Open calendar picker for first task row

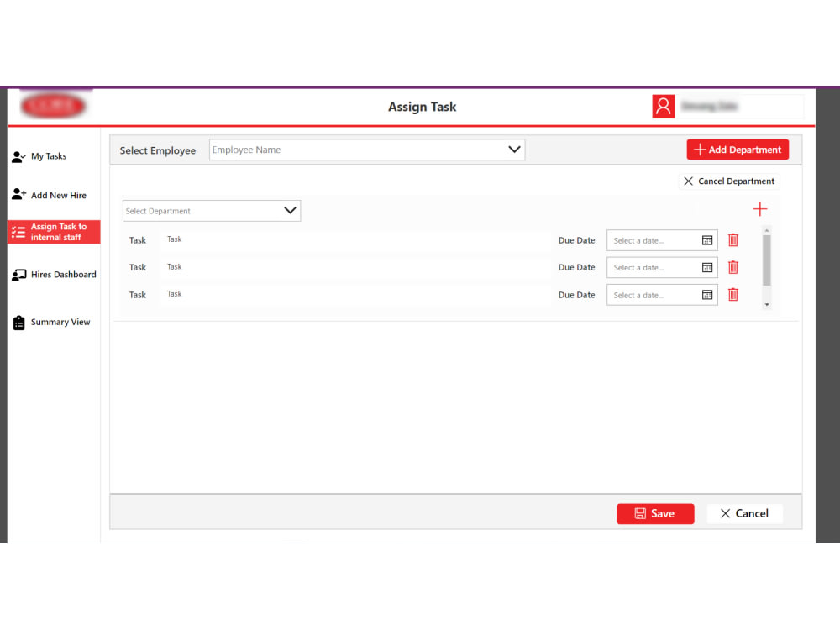click(x=707, y=240)
